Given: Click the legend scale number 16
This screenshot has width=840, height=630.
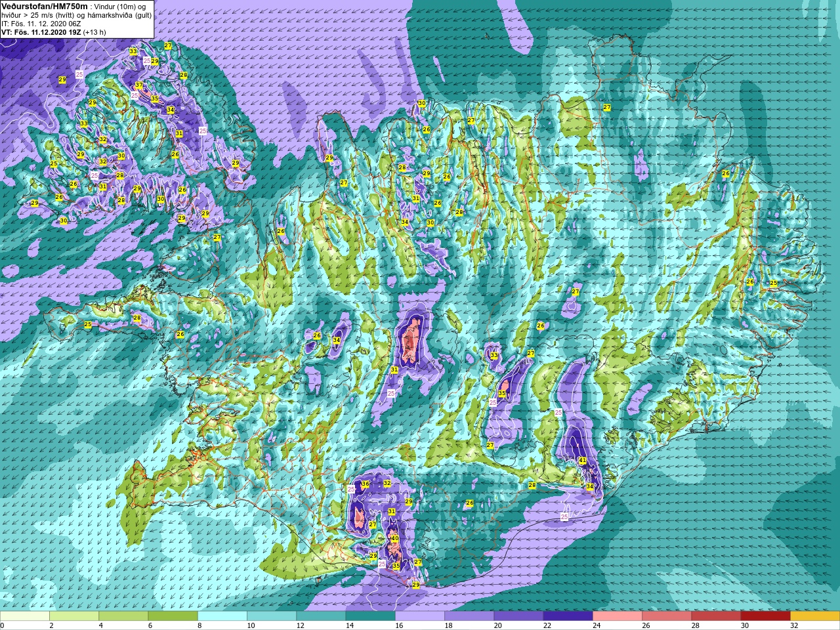Looking at the screenshot, I should tap(399, 626).
